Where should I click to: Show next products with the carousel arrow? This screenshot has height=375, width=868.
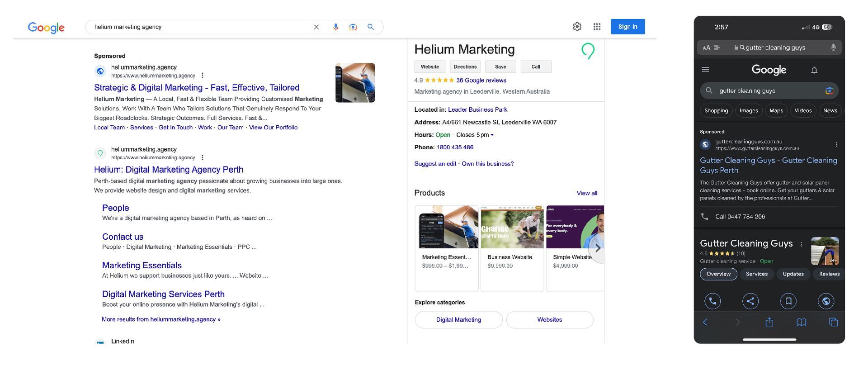pyautogui.click(x=598, y=248)
